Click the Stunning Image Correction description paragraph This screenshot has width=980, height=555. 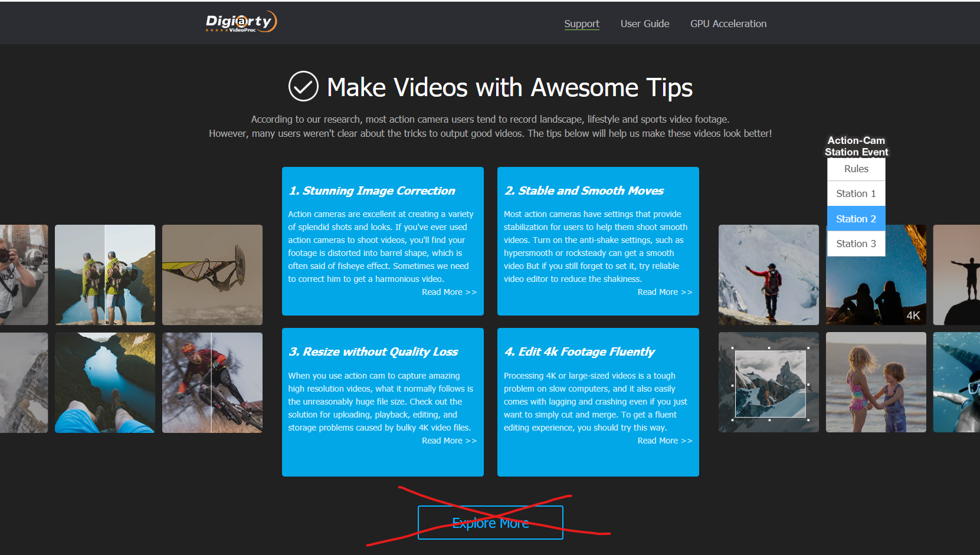tap(381, 247)
